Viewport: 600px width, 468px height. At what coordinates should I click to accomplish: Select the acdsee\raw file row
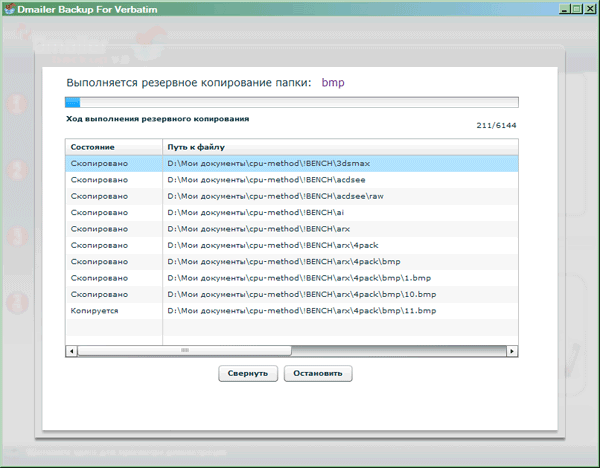[291, 195]
